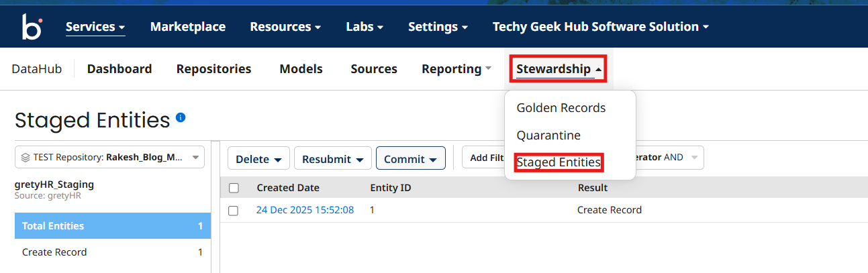Select Golden Records from Stewardship menu
Viewport: 868px width, 273px height.
[x=561, y=108]
